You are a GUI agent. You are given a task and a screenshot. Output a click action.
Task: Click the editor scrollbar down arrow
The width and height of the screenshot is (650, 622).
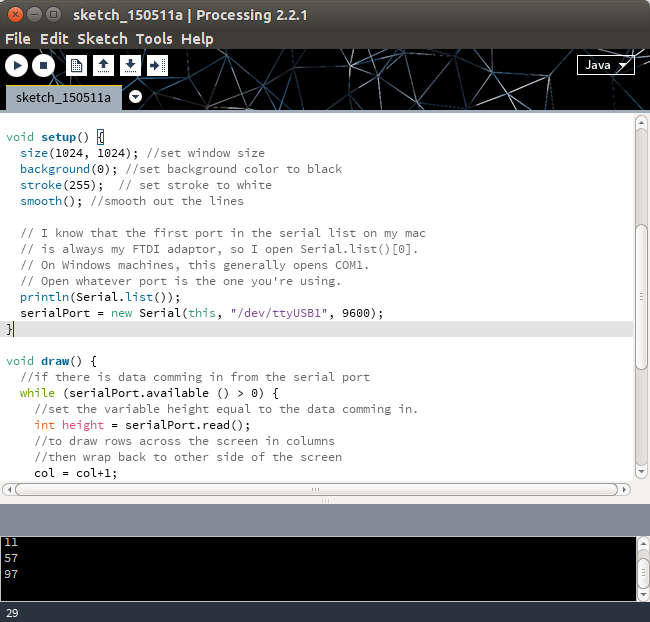coord(641,472)
